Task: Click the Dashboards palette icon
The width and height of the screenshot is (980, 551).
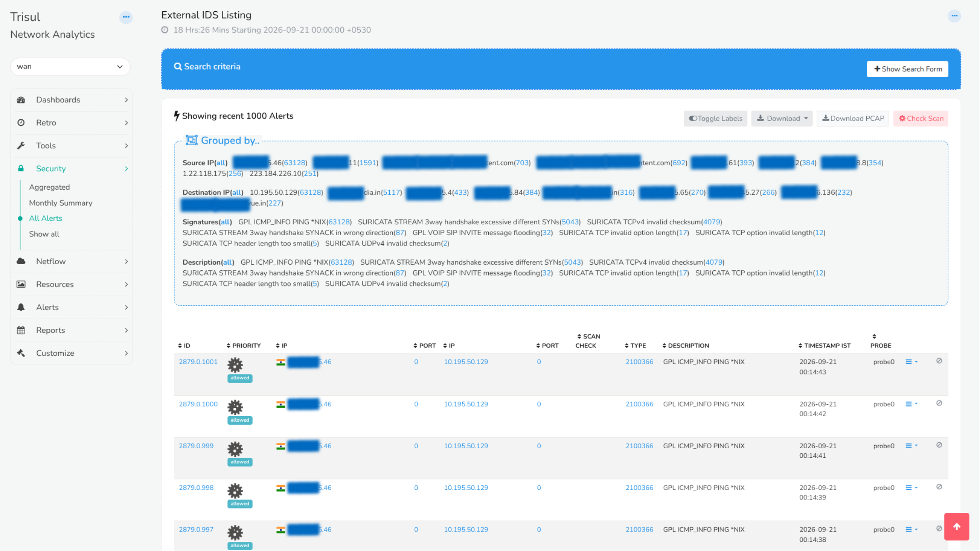Action: pos(21,100)
